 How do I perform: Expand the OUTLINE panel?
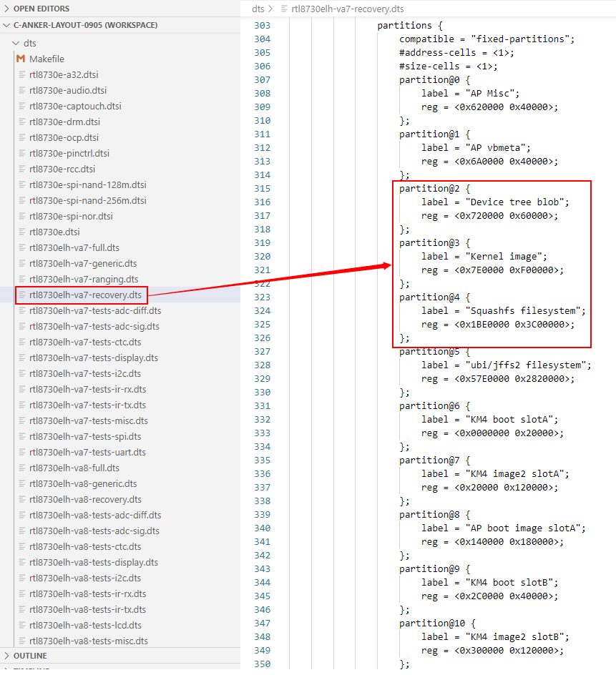(7, 656)
